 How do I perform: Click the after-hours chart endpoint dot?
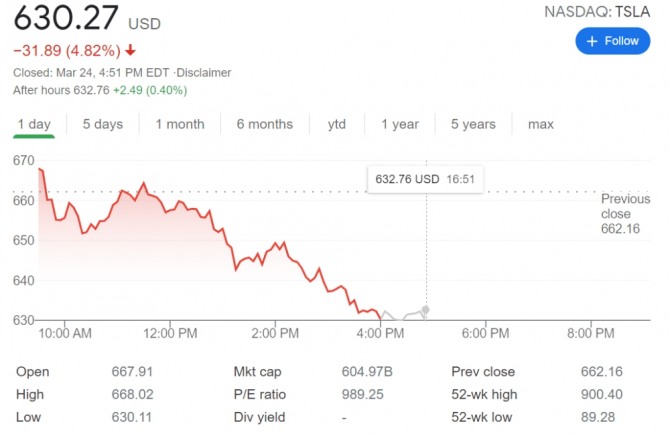(427, 310)
